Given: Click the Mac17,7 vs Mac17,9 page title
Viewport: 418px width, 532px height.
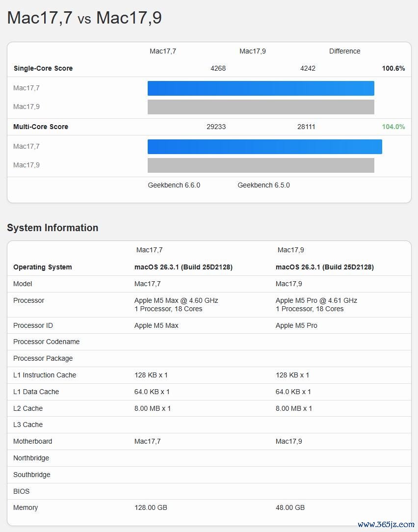Looking at the screenshot, I should pos(84,18).
